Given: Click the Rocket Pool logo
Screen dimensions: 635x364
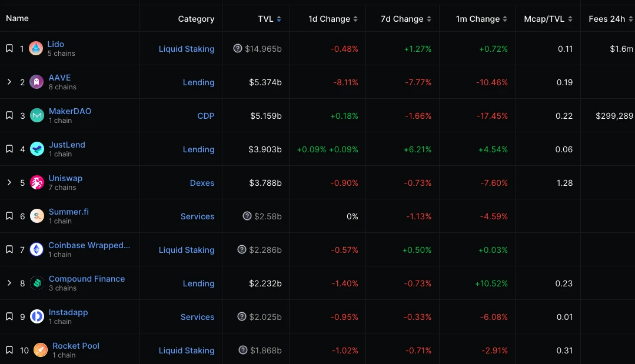Looking at the screenshot, I should 40,350.
